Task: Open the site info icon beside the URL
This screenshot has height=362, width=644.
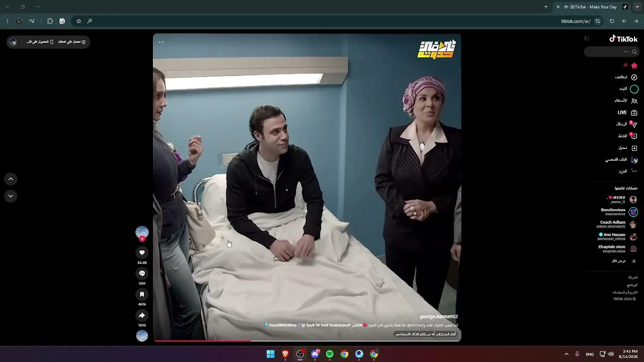Action: click(x=598, y=21)
